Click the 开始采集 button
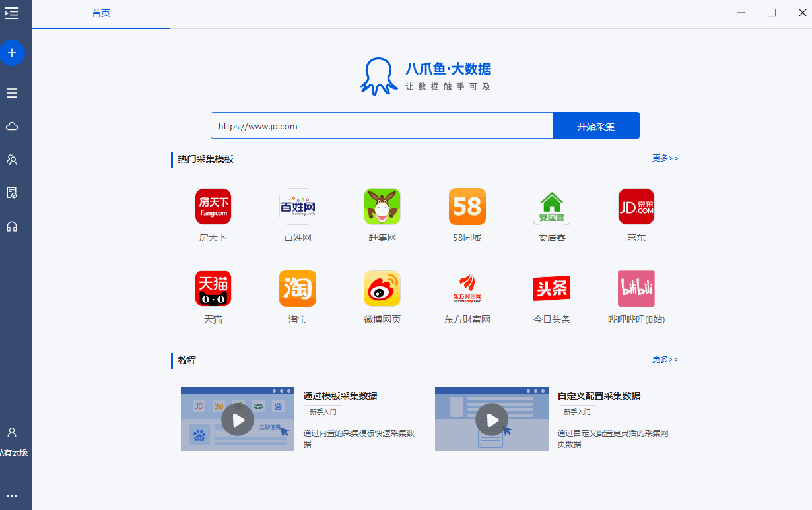This screenshot has height=510, width=812. click(596, 126)
